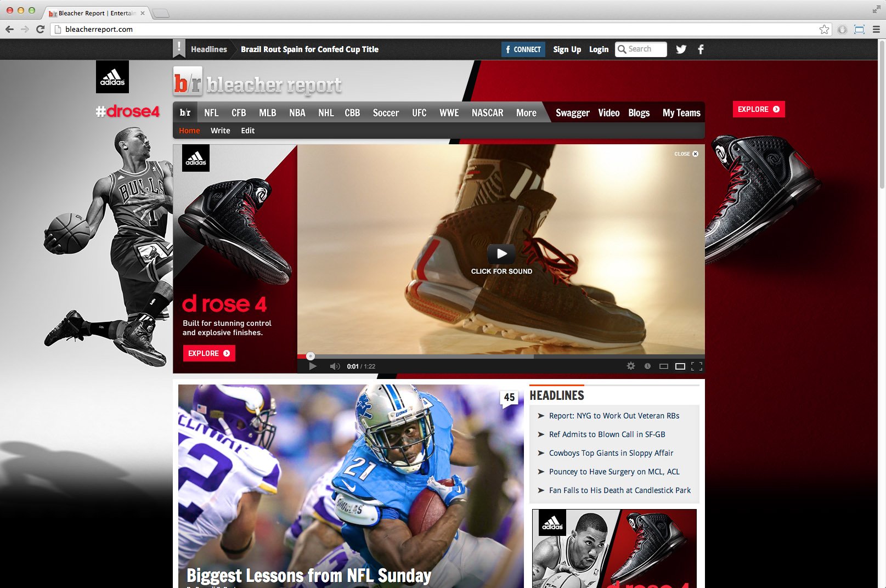Click the browser back arrow
Viewport: 886px width, 588px height.
pyautogui.click(x=9, y=29)
